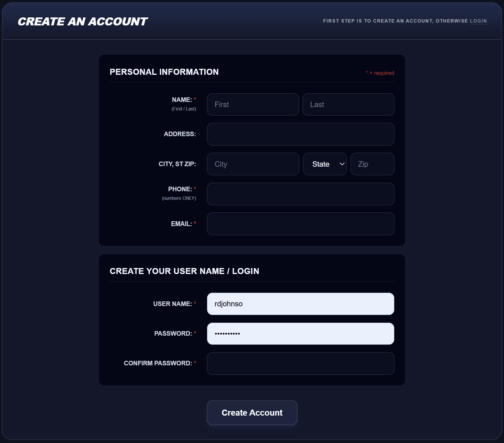Click the City input field

point(252,164)
